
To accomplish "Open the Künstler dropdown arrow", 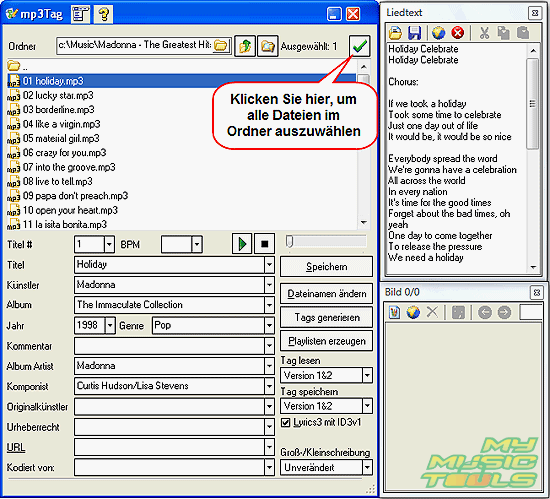I will pyautogui.click(x=269, y=285).
